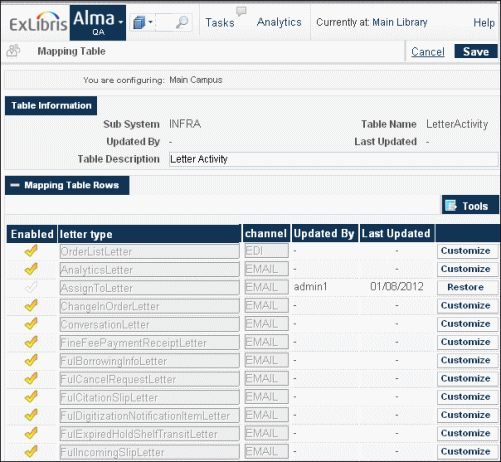Viewport: 501px width, 462px height.
Task: Click the ExLibris logo
Action: pos(38,22)
